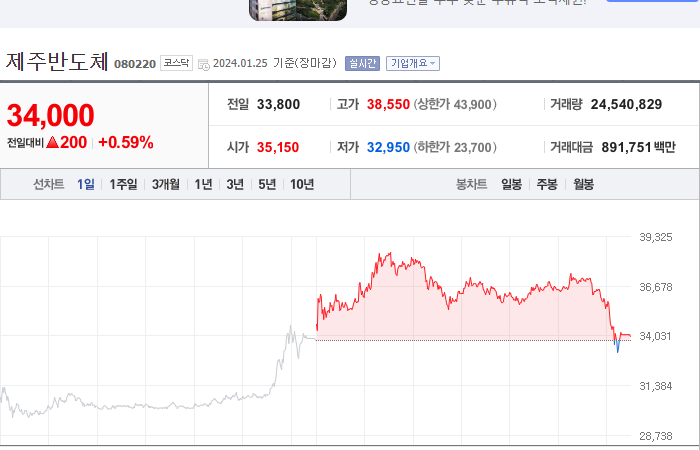The height and width of the screenshot is (450, 700).
Task: Click the 시가 value 35,150
Action: [278, 147]
